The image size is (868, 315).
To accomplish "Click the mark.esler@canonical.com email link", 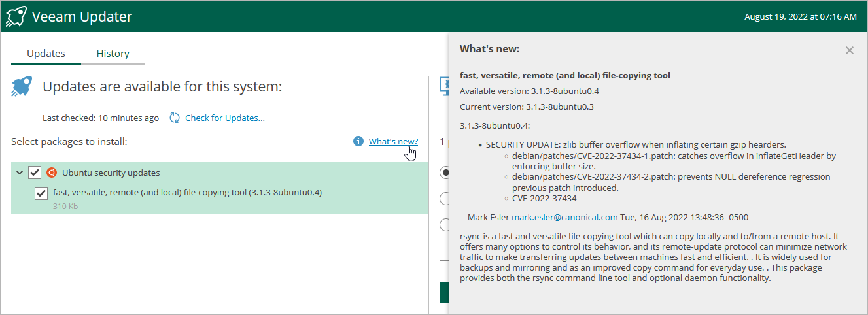I will click(x=564, y=217).
